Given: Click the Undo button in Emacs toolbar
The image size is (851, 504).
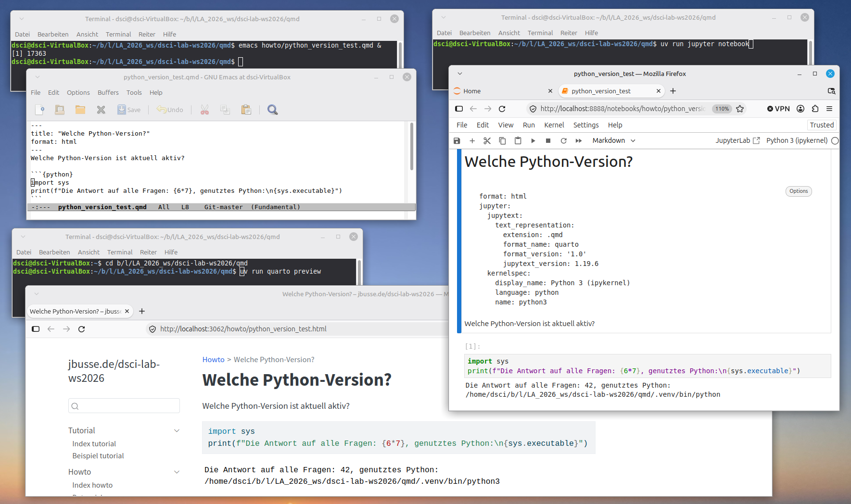Looking at the screenshot, I should [170, 110].
